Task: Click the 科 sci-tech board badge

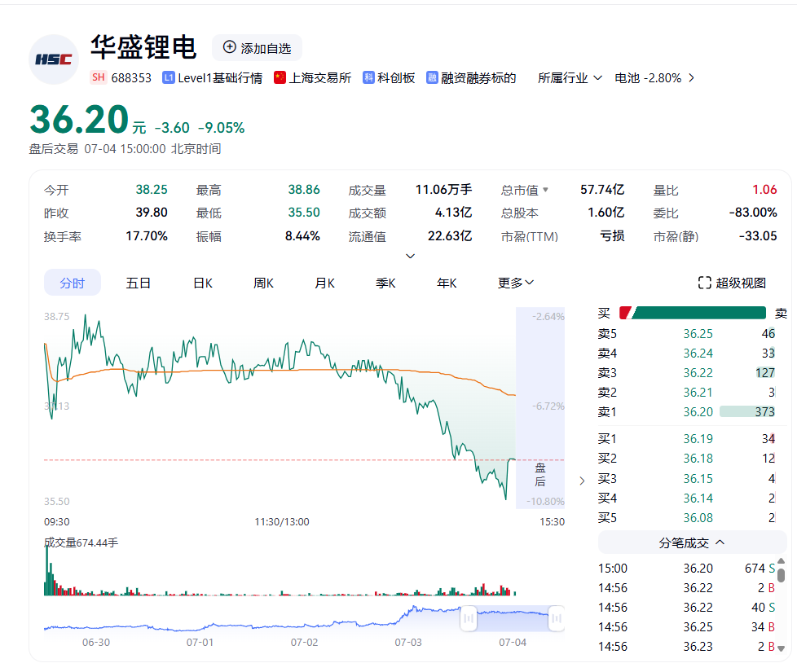Action: (x=369, y=78)
